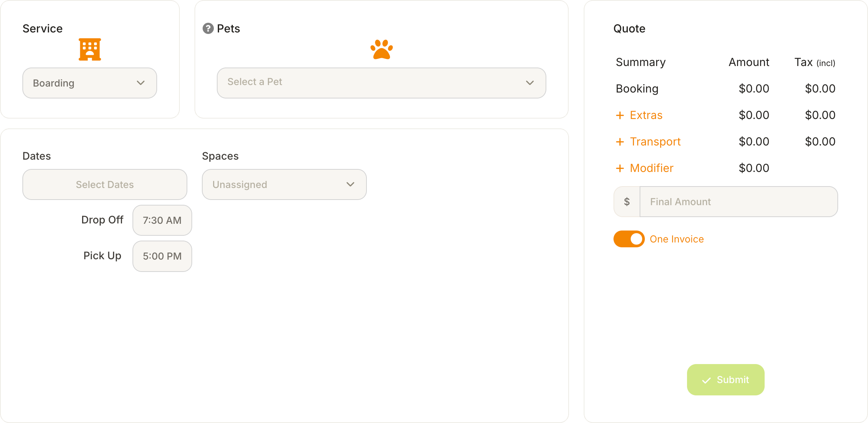Screen dimensions: 868x423
Task: Open the Unassigned spaces dropdown
Action: (x=284, y=184)
